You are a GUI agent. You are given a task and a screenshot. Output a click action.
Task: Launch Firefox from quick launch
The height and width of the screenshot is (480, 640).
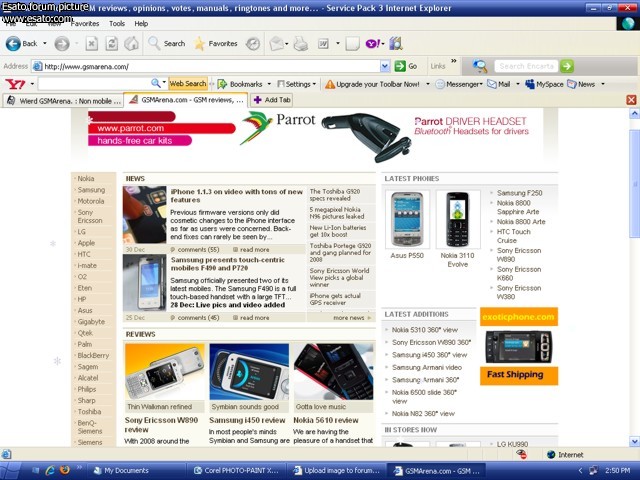(64, 470)
